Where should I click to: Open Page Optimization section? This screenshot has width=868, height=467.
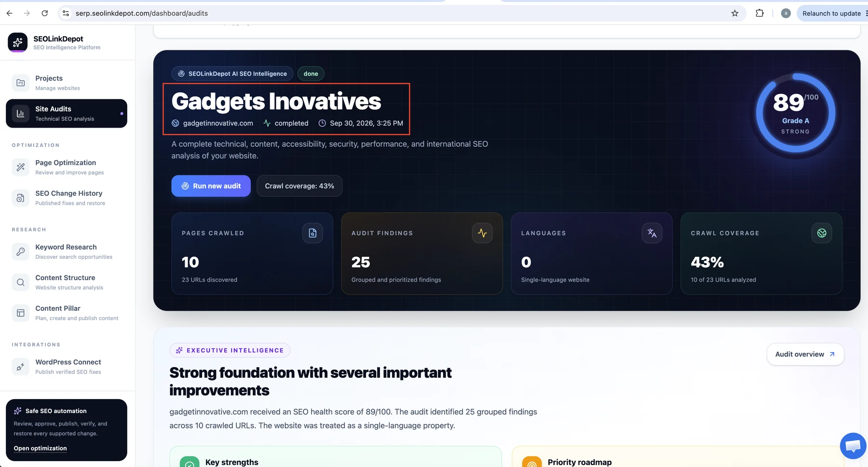(67, 167)
